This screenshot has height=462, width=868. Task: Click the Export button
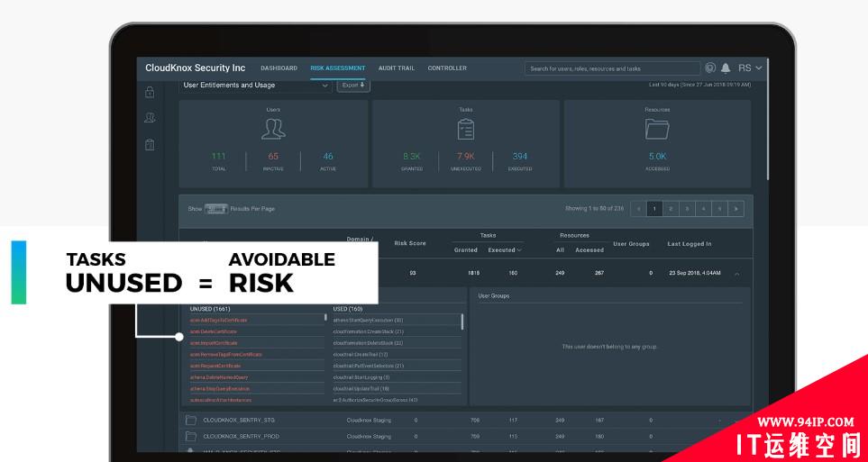click(353, 86)
